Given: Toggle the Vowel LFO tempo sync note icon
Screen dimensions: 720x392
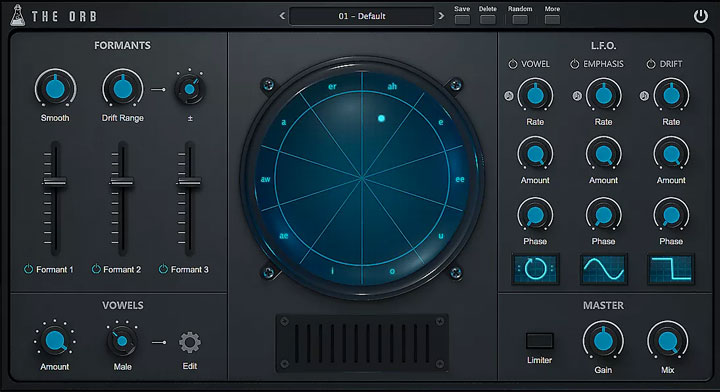Looking at the screenshot, I should click(x=509, y=96).
